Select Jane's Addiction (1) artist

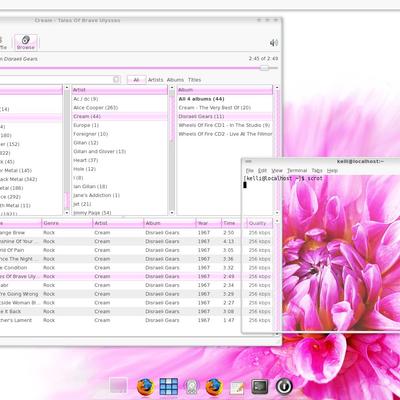point(119,195)
